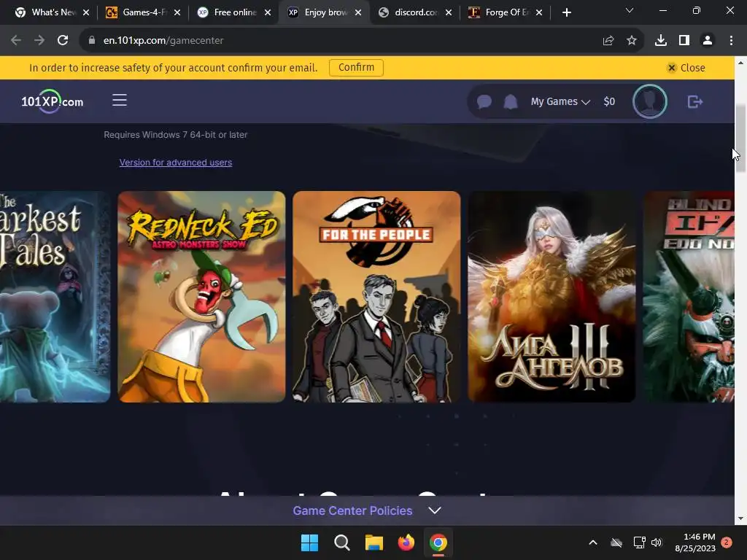Show hidden system tray icons
The height and width of the screenshot is (560, 747).
click(x=592, y=542)
